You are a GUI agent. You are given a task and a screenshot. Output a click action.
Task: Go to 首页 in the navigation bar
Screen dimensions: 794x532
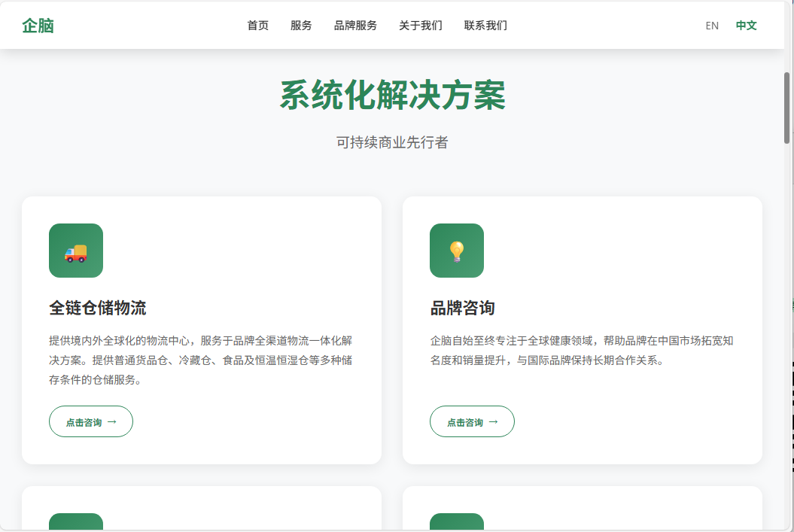[257, 26]
